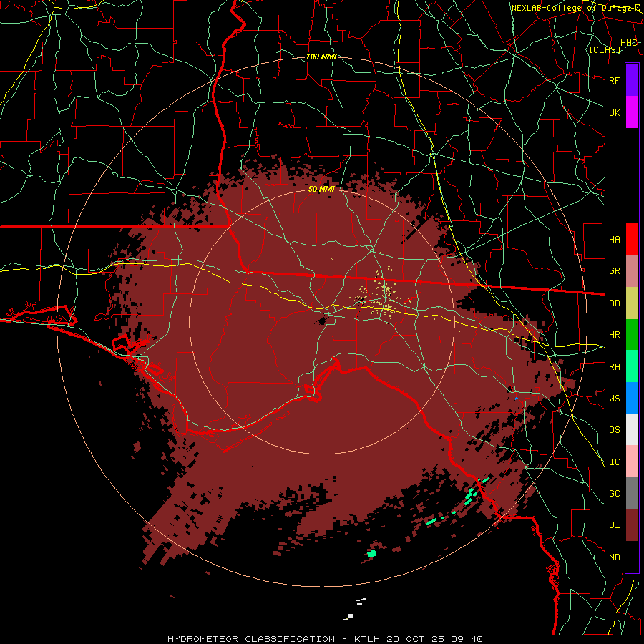Click the GR legend label
This screenshot has width=644, height=644.
click(x=614, y=271)
